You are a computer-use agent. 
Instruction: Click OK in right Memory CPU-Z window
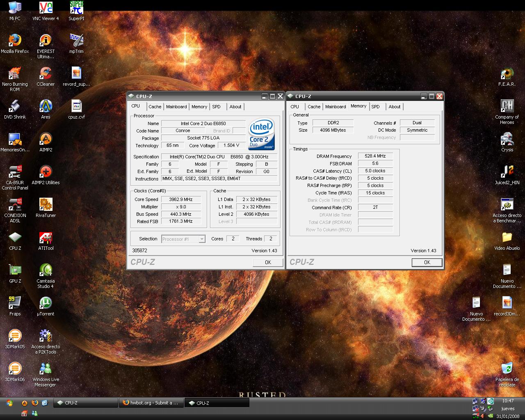pos(427,262)
